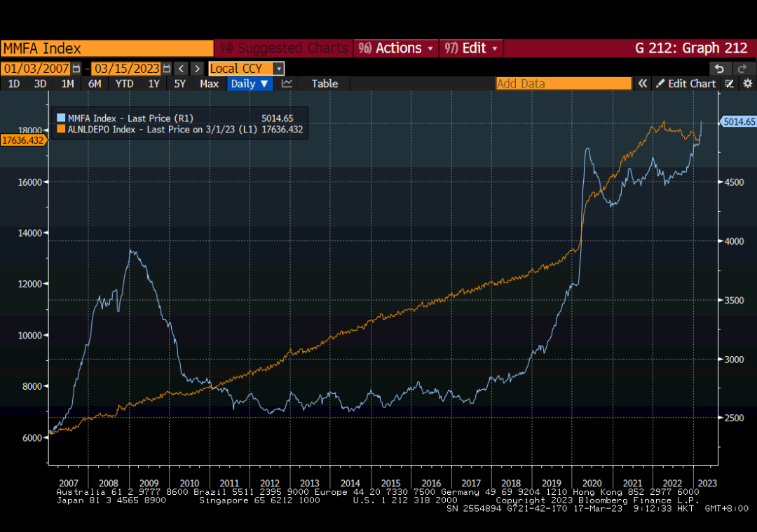Expand the Daily periodicity dropdown
Viewport: 757px width, 532px height.
250,83
